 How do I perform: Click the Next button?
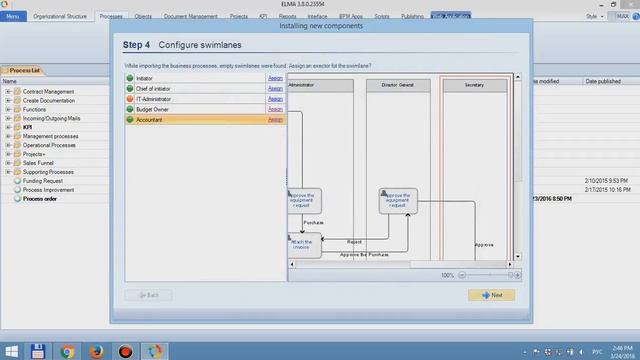pos(491,295)
